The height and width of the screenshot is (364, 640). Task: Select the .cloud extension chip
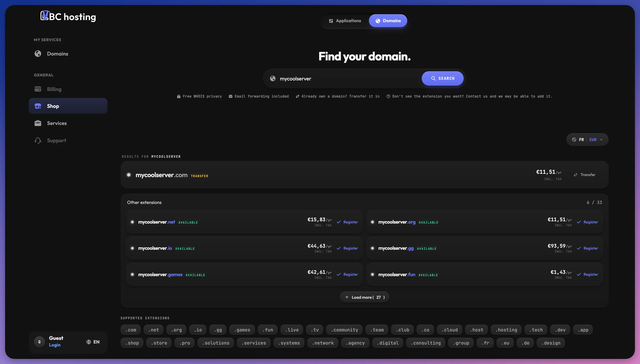click(x=450, y=330)
